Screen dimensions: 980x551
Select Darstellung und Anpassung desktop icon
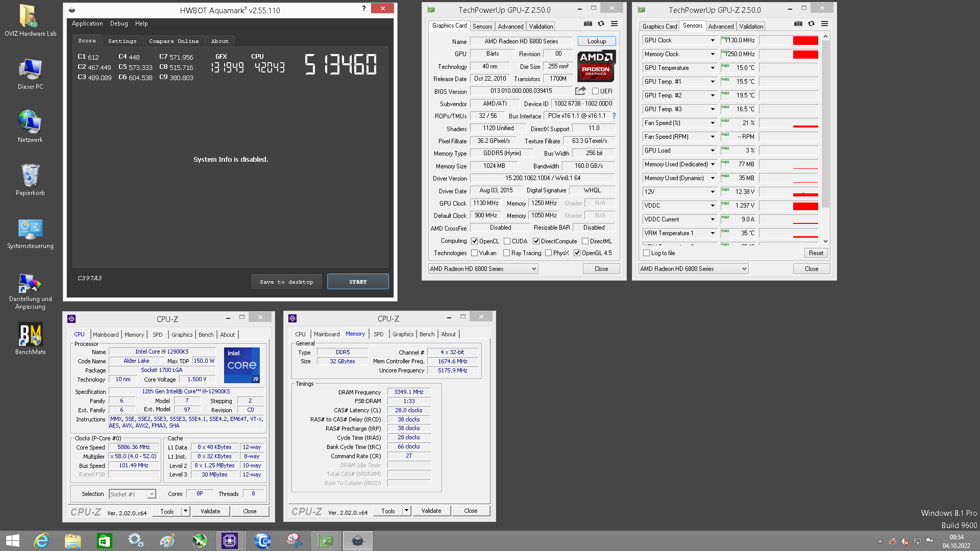[30, 291]
